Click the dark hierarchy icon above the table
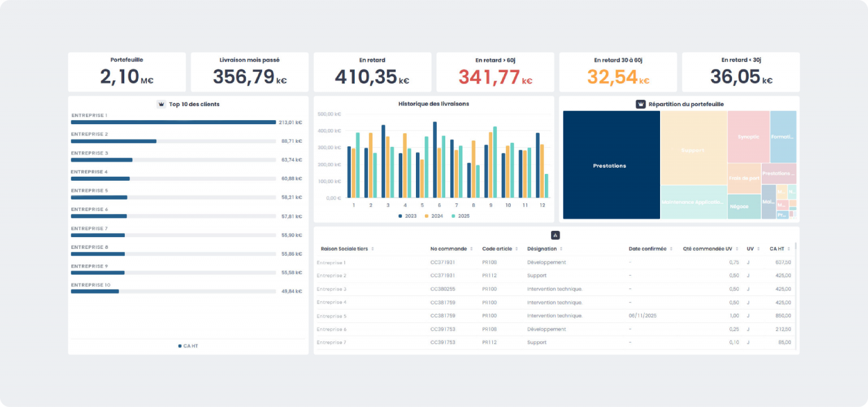Screen dimensions: 868x407 (x=555, y=235)
